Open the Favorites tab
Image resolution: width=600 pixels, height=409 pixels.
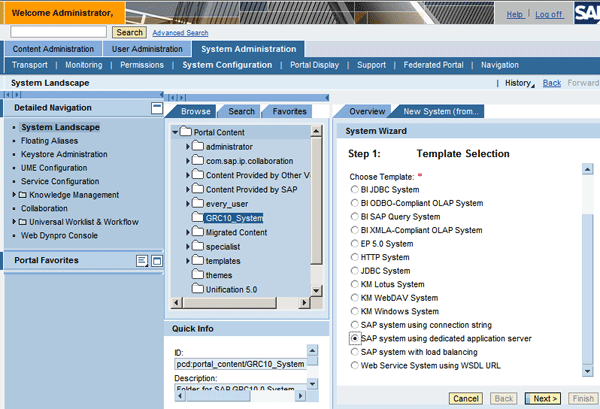click(x=289, y=111)
